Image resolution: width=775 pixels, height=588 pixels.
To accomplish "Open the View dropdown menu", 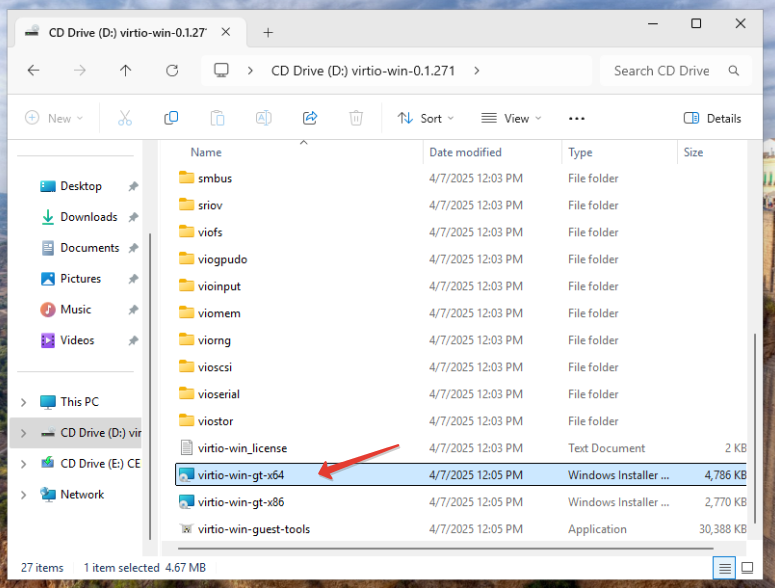I will point(511,119).
